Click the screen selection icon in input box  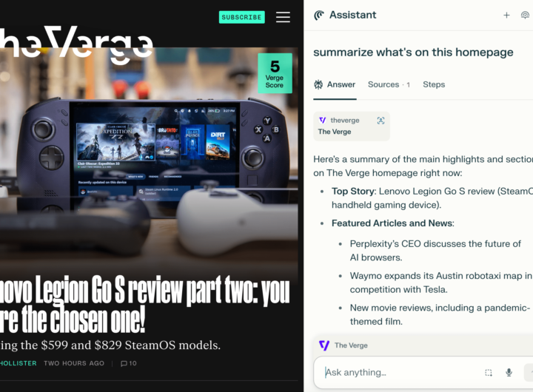[x=489, y=373]
